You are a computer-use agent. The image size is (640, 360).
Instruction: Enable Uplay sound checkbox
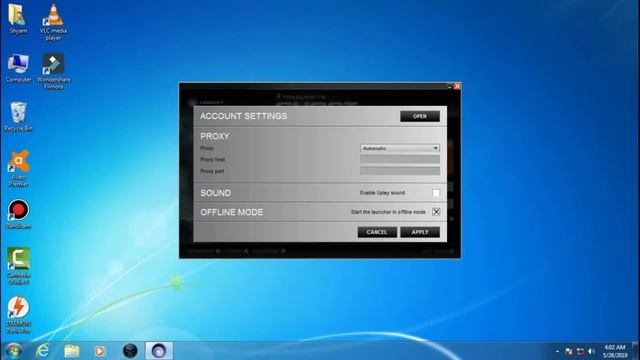(436, 193)
